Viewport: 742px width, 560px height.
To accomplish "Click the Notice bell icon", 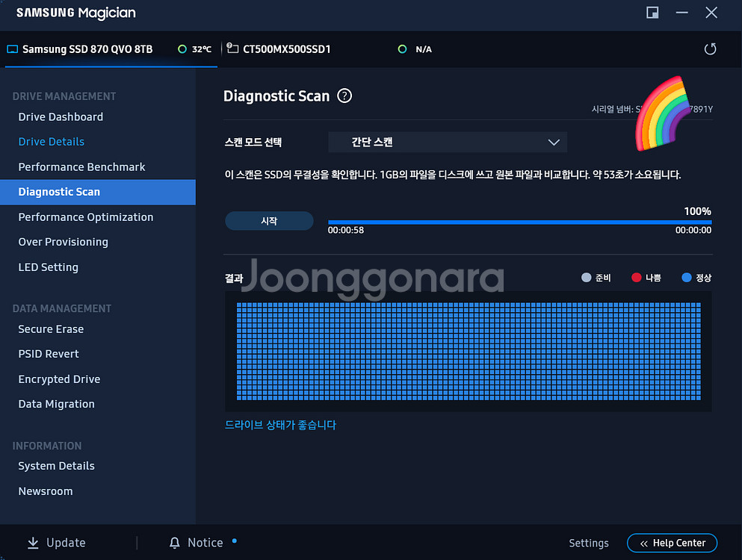I will (175, 543).
